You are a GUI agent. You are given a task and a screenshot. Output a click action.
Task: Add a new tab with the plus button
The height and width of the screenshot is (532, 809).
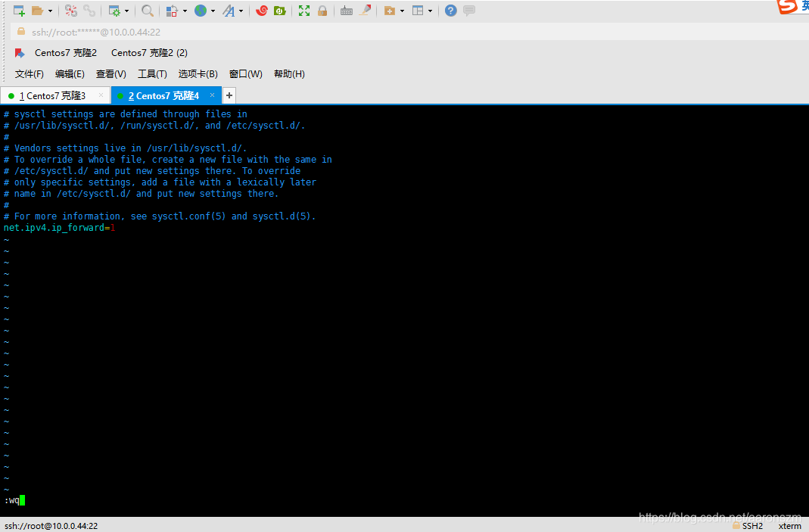(229, 95)
